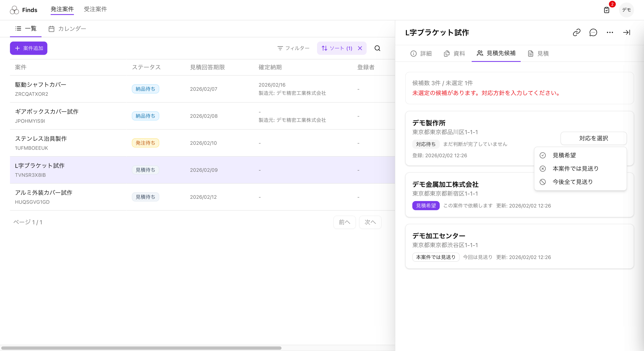Viewport: 644px width, 351px height.
Task: Choose 見積希望 from the dropdown menu
Action: [564, 155]
